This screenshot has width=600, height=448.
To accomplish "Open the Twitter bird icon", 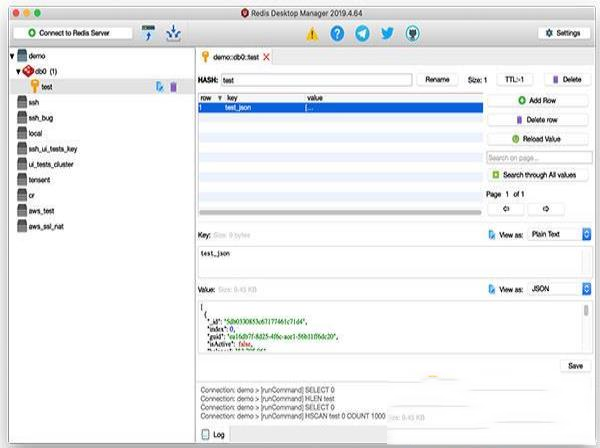I will pyautogui.click(x=387, y=33).
